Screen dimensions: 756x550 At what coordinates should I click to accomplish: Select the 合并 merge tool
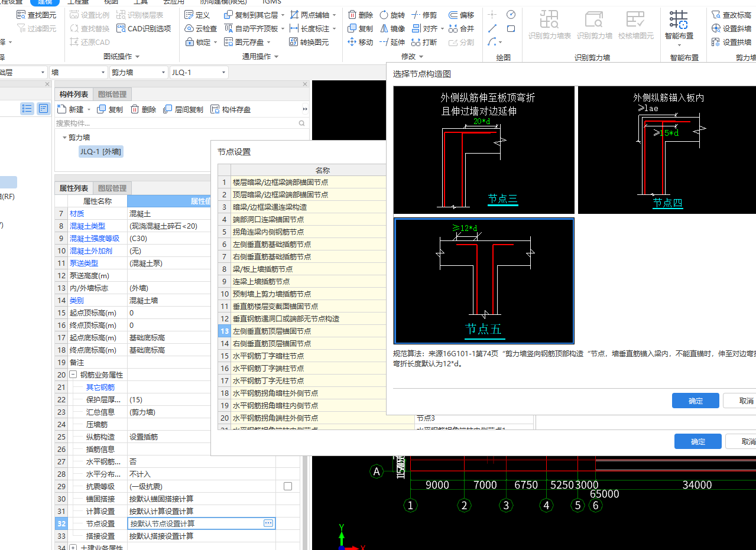point(462,28)
